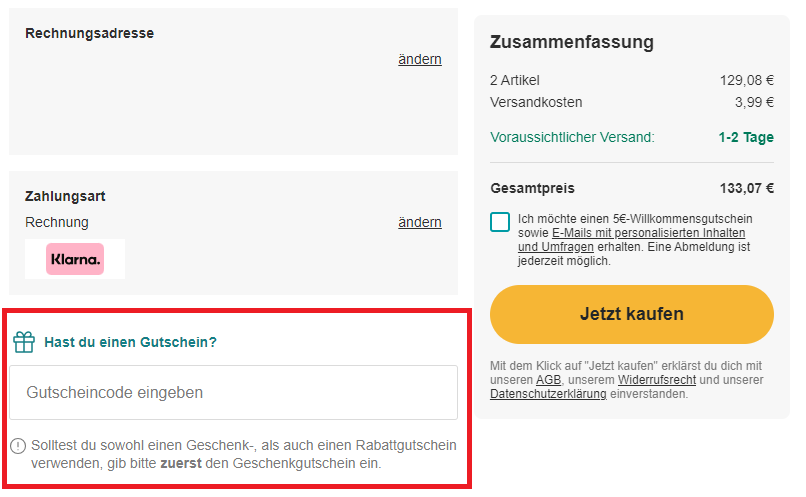The image size is (806, 497).
Task: Click 'ändern' next to Rechnungsadresse
Action: (419, 59)
